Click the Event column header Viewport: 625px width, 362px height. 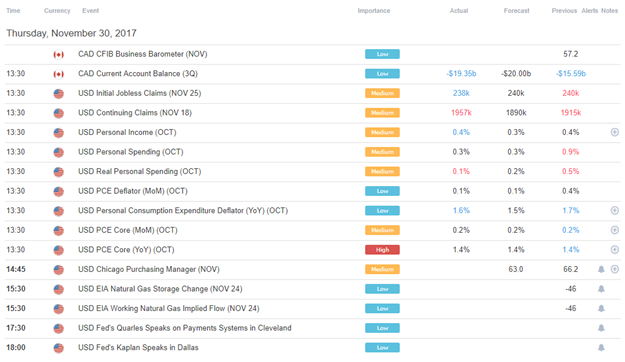90,11
